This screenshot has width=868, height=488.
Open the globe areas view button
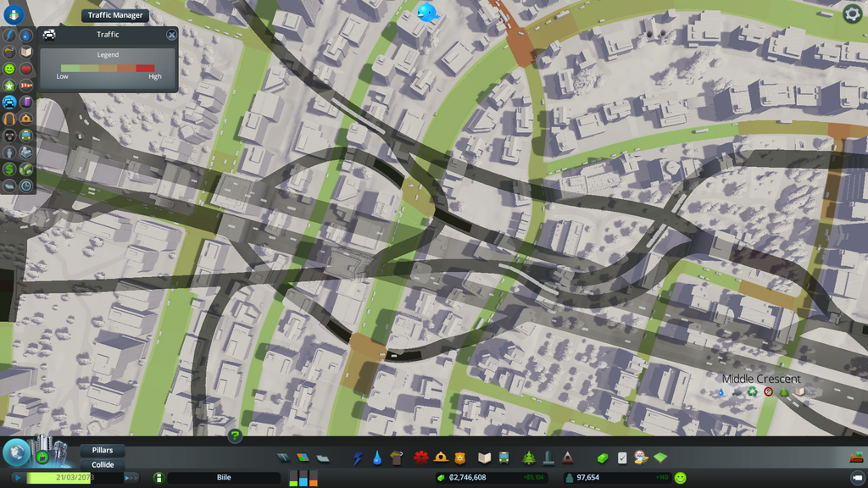coord(17,452)
